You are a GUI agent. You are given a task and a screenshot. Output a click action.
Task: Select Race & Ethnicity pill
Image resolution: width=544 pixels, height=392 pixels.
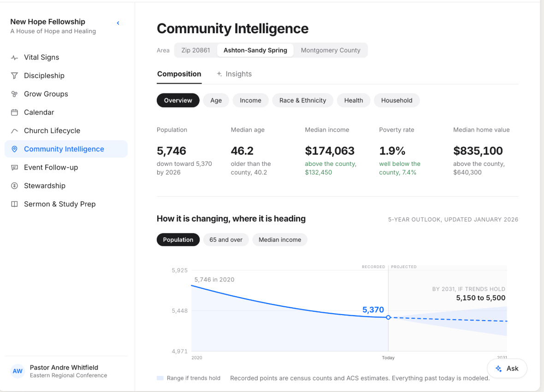(x=302, y=100)
